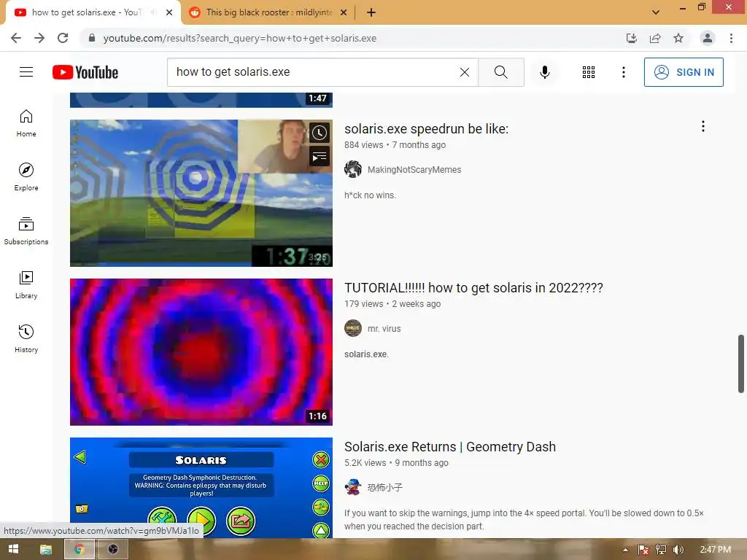Open Explore in the sidebar
Image resolution: width=747 pixels, height=560 pixels.
pyautogui.click(x=26, y=177)
